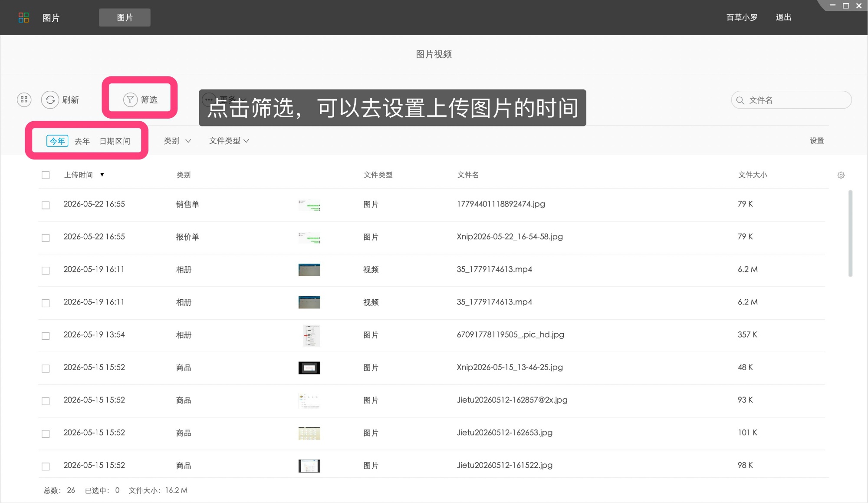Expand the 文件类型 filter dropdown
This screenshot has width=868, height=503.
(x=229, y=141)
